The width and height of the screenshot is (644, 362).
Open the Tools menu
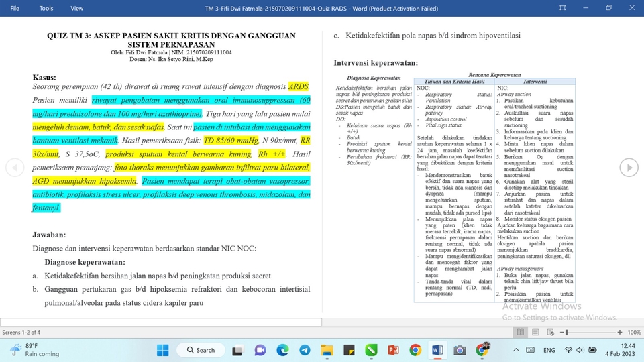[46, 8]
